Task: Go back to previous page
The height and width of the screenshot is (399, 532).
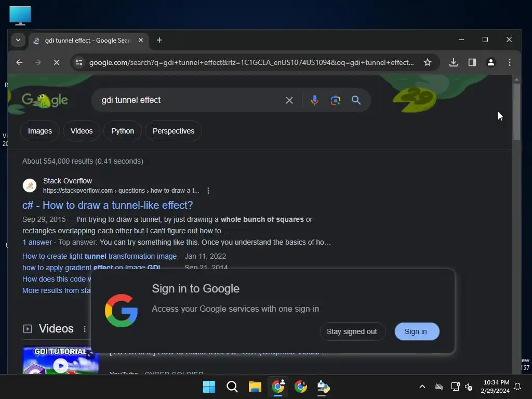Action: point(19,62)
